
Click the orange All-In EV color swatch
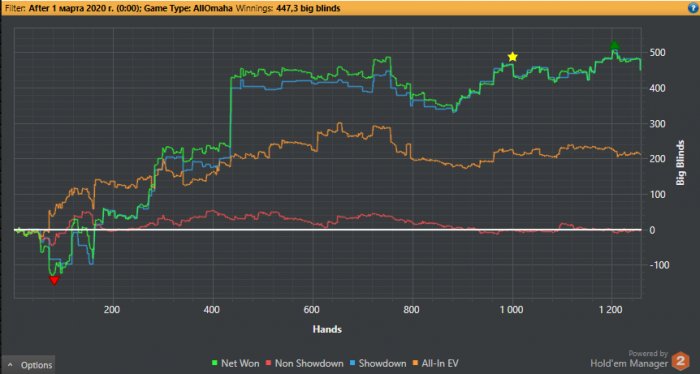click(415, 364)
